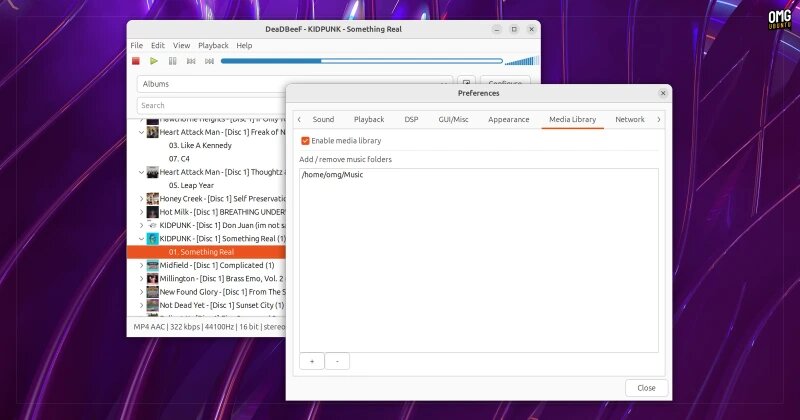
Task: Expand Honey Creek Self Preservation album
Action: click(141, 199)
